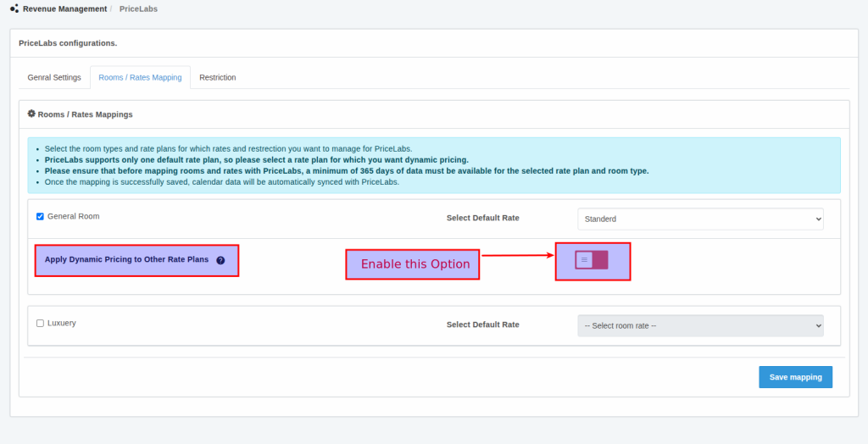Click the help question mark icon

click(x=220, y=260)
